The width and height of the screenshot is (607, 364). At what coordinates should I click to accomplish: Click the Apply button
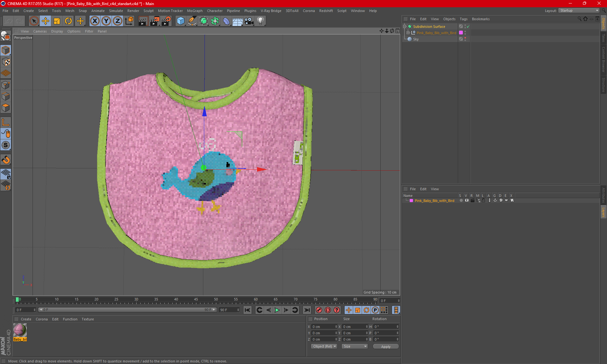coord(386,347)
